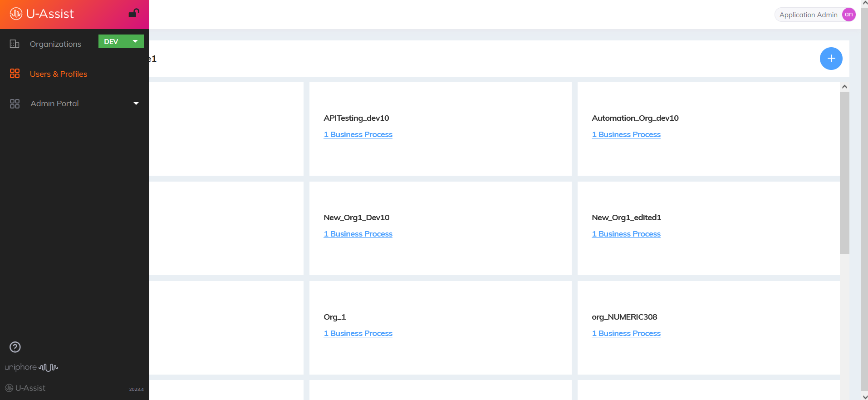Click the page scrollbar down arrow

coord(864,396)
